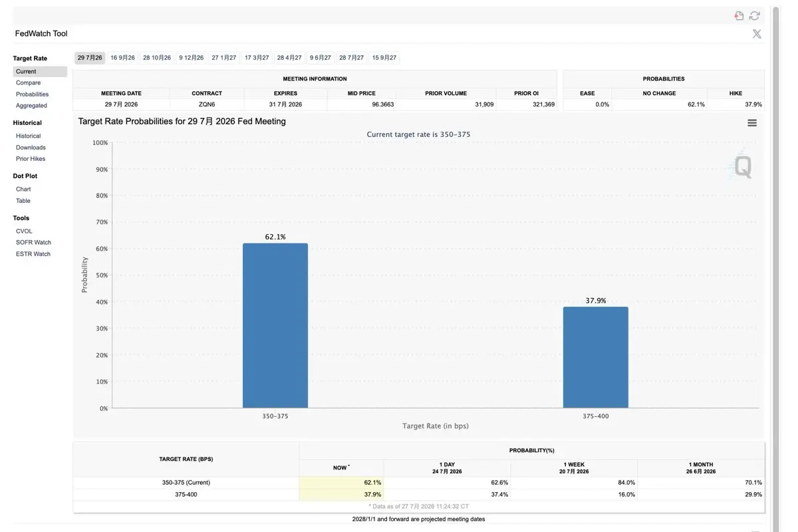Share via the X (Twitter) icon
The width and height of the screenshot is (798, 532).
[x=757, y=34]
